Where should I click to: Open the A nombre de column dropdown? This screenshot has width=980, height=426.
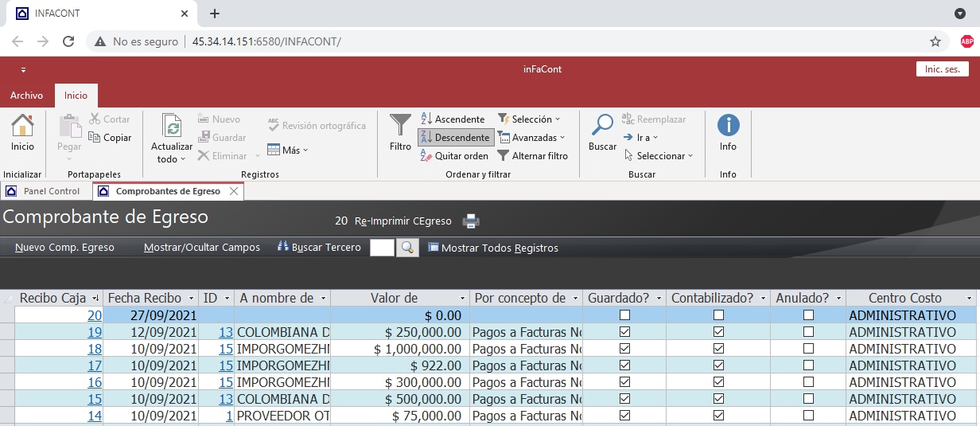pos(323,299)
